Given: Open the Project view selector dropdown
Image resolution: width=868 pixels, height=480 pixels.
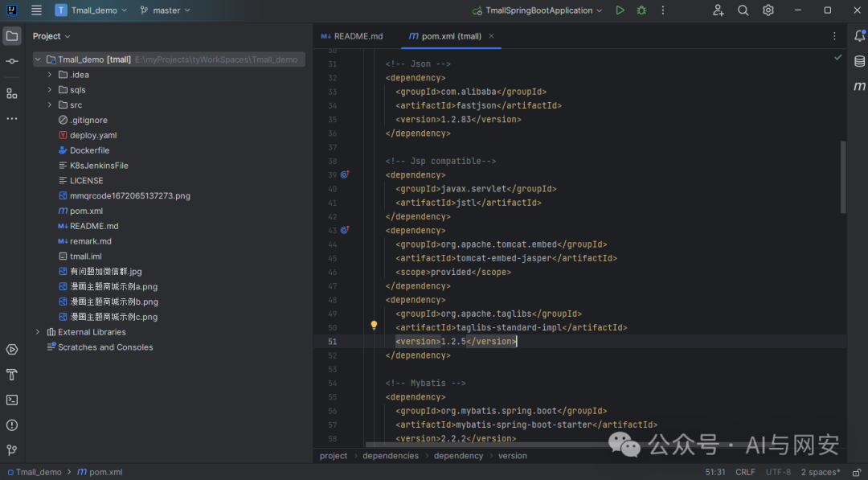Looking at the screenshot, I should [x=51, y=36].
